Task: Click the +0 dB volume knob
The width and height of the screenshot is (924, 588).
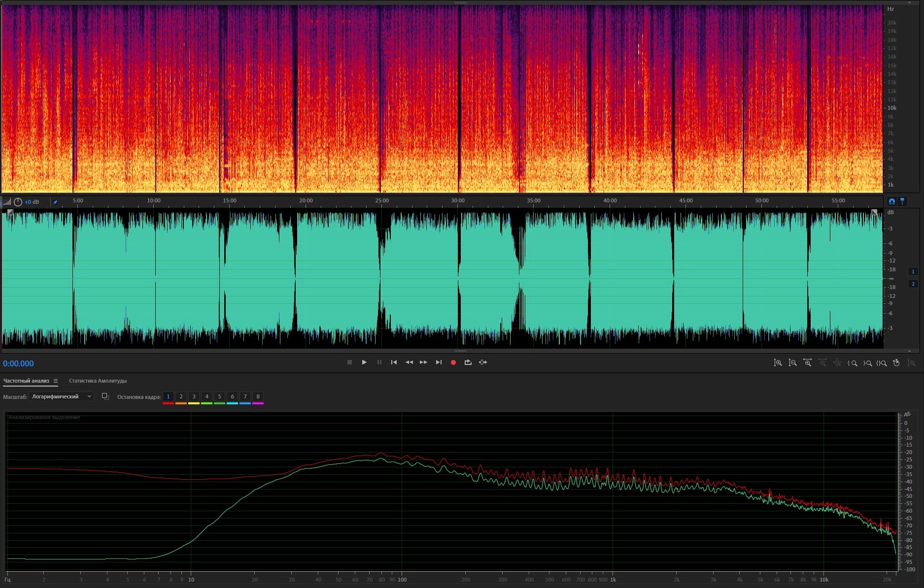Action: [x=18, y=202]
